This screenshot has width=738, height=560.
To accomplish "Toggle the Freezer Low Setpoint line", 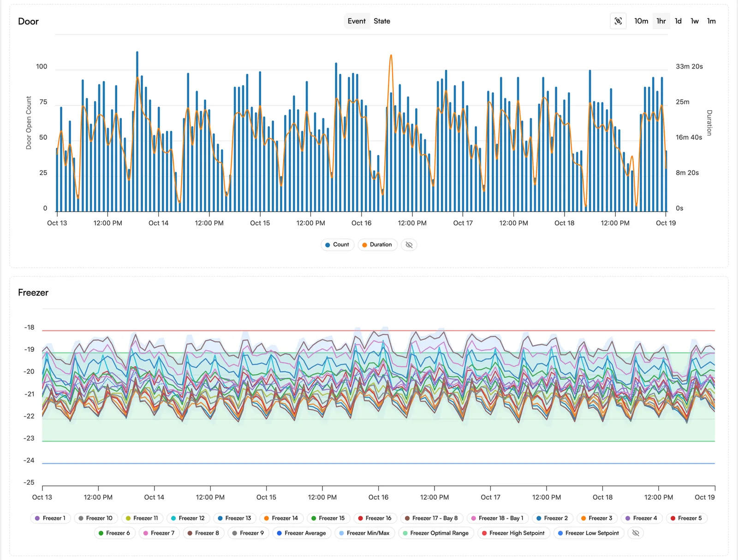I will [589, 533].
